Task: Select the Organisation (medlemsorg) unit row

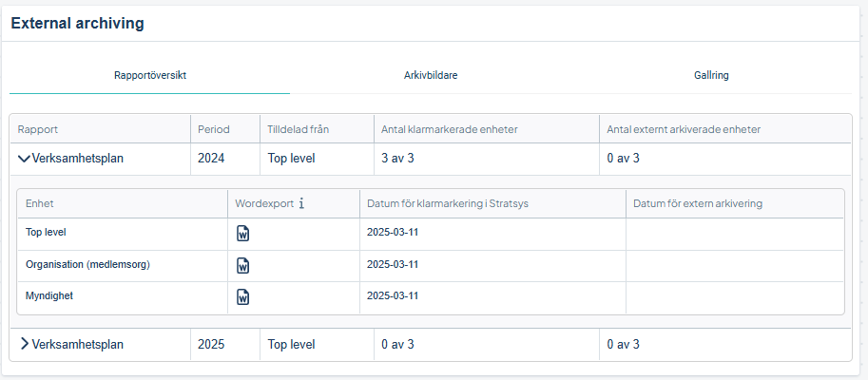Action: tap(87, 265)
